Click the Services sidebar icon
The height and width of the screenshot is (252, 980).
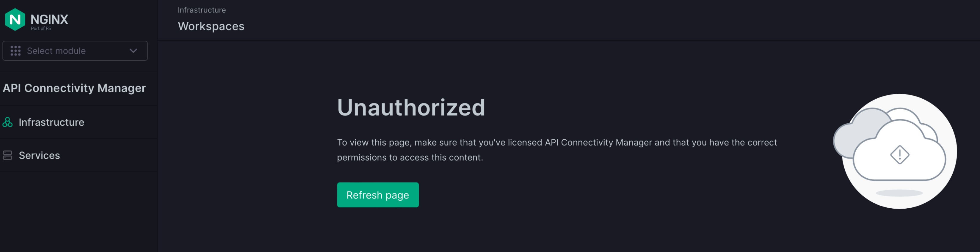7,155
